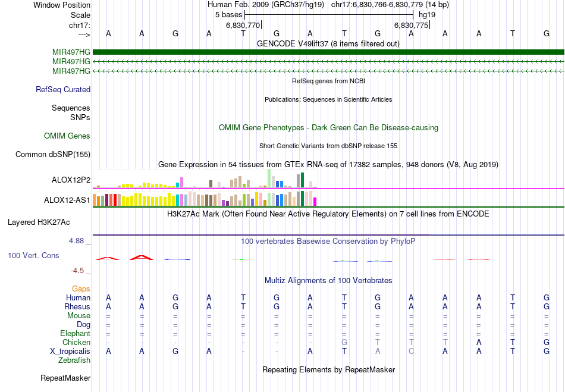The image size is (565, 392).
Task: Click the Window Position label
Action: point(62,5)
